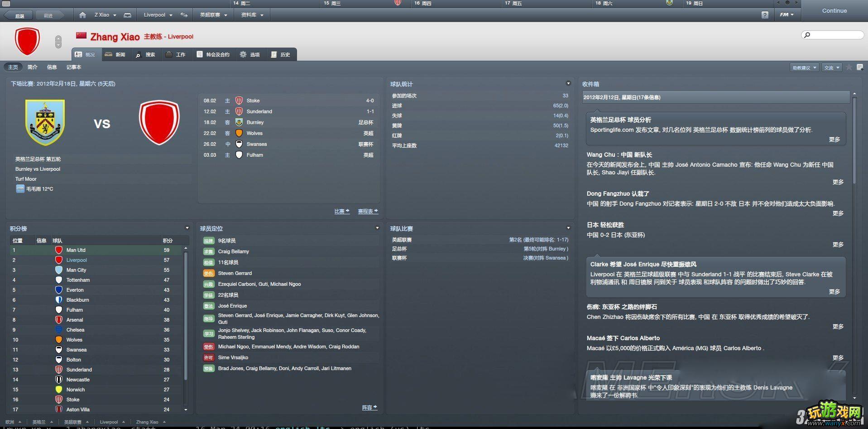Screen dimensions: 868x429
Task: Open the 赛程表 link
Action: 368,211
